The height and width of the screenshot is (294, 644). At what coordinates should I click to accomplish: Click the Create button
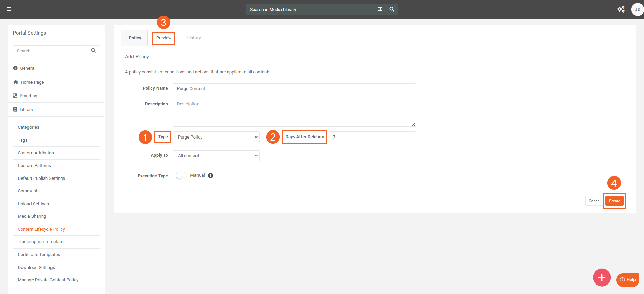[x=614, y=201]
